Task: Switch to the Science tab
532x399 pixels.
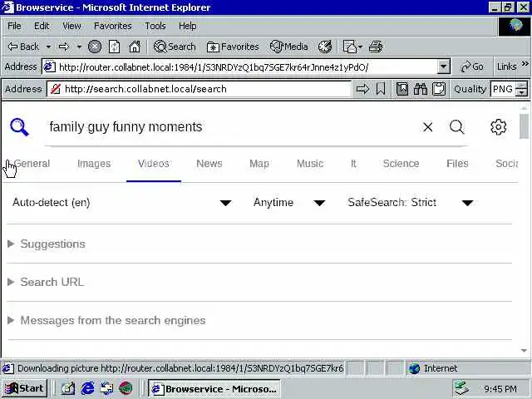Action: click(x=401, y=164)
